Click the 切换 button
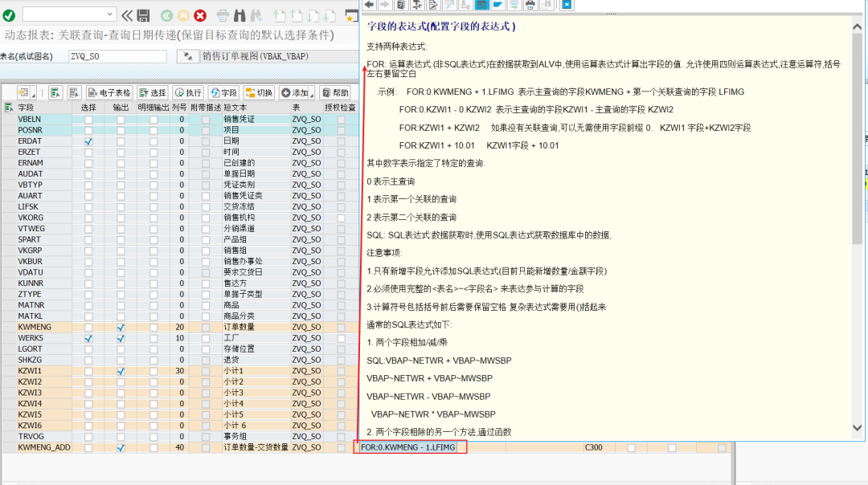 click(x=259, y=93)
